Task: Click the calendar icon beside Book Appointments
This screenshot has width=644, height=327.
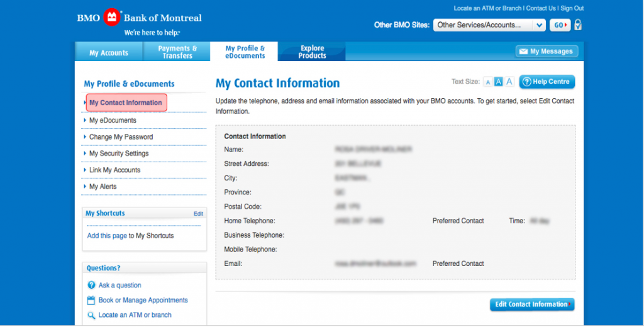Action: pos(91,301)
